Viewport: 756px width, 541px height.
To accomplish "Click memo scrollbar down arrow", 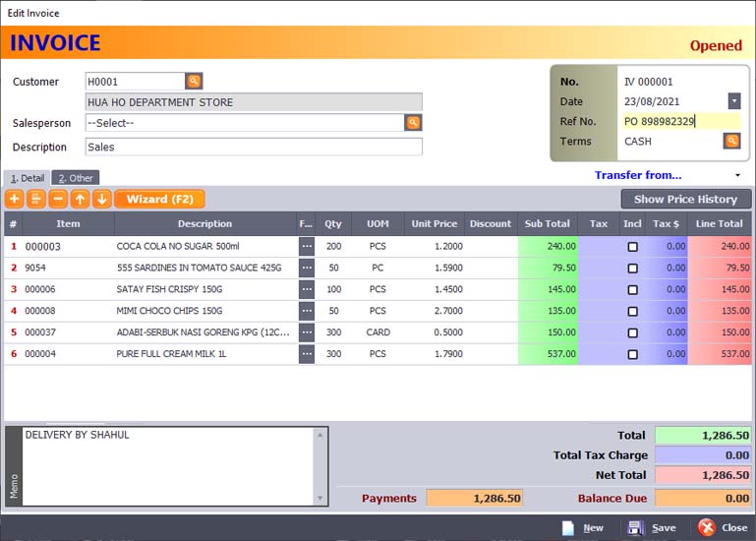I will [x=320, y=498].
